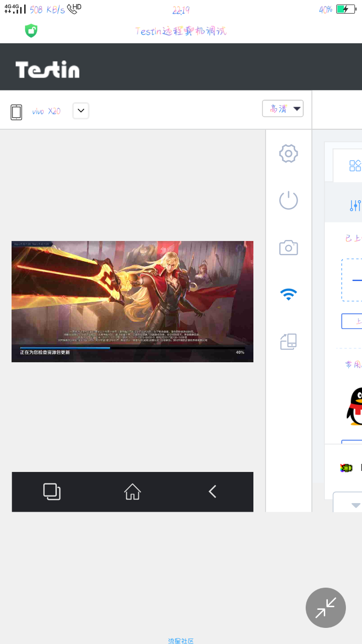
Task: Click the HD call icon in status bar
Action: tap(74, 9)
